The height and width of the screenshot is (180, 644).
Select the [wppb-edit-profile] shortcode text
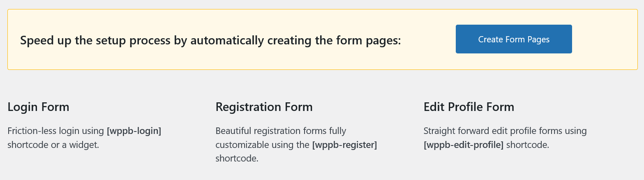(x=464, y=145)
